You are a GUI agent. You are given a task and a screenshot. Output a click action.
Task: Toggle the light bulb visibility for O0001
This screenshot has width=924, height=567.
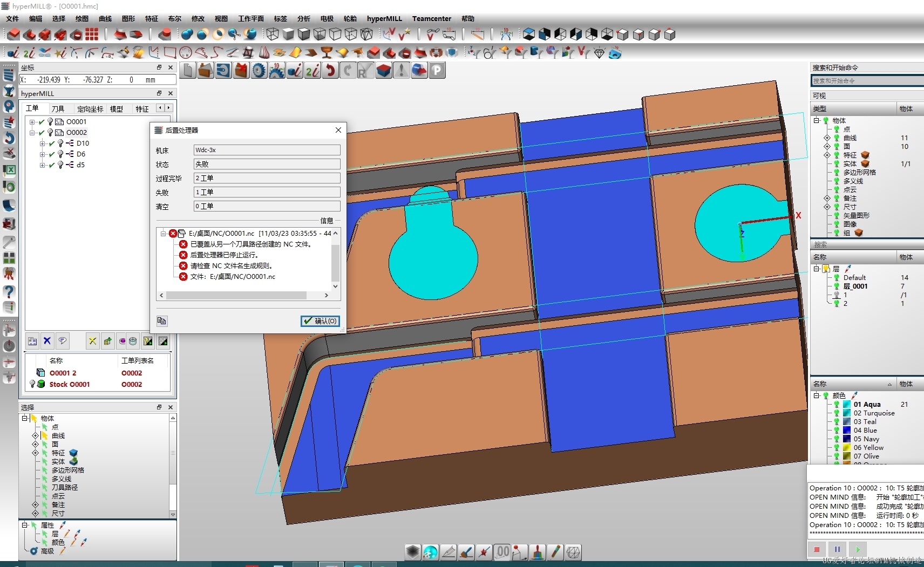point(50,122)
